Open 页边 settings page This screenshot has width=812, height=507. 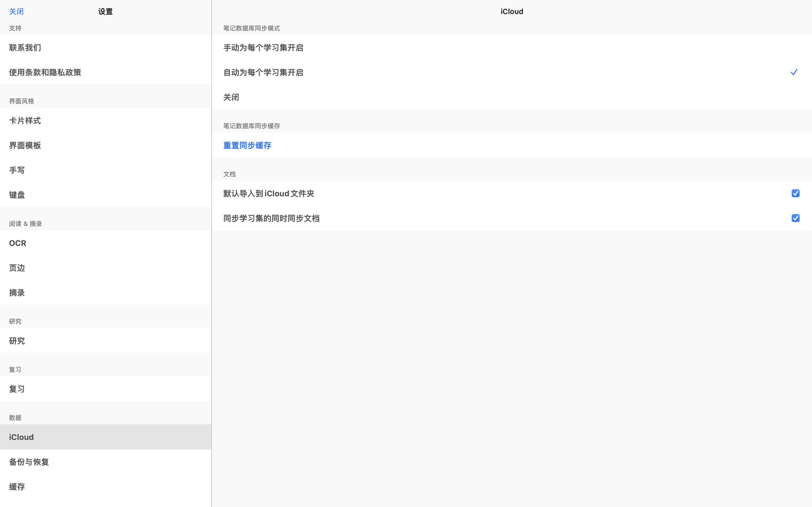point(17,268)
